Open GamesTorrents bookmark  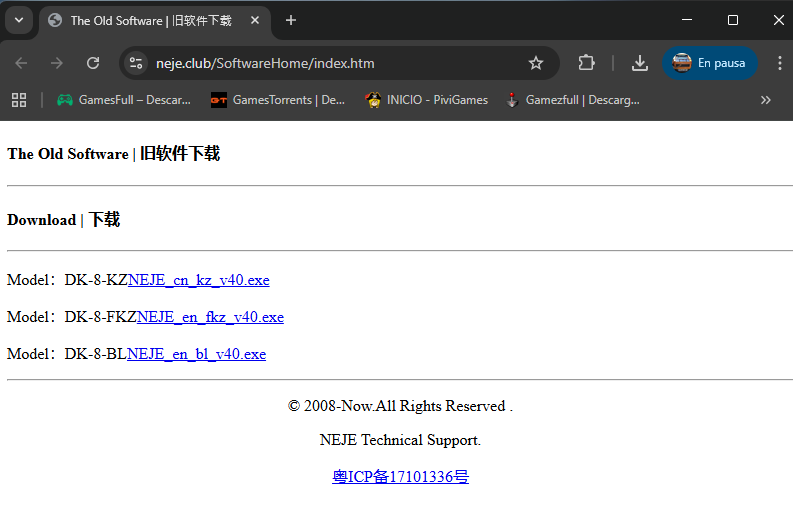[x=278, y=100]
